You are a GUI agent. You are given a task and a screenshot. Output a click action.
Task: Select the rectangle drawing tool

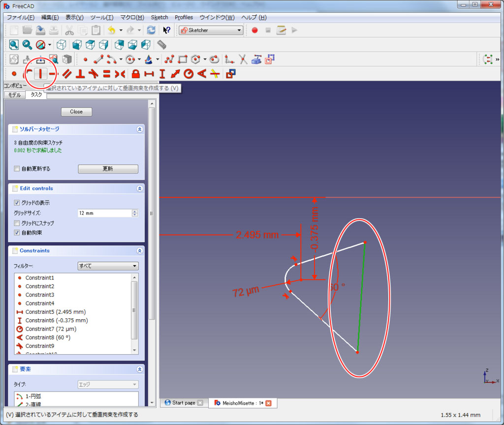tap(182, 60)
